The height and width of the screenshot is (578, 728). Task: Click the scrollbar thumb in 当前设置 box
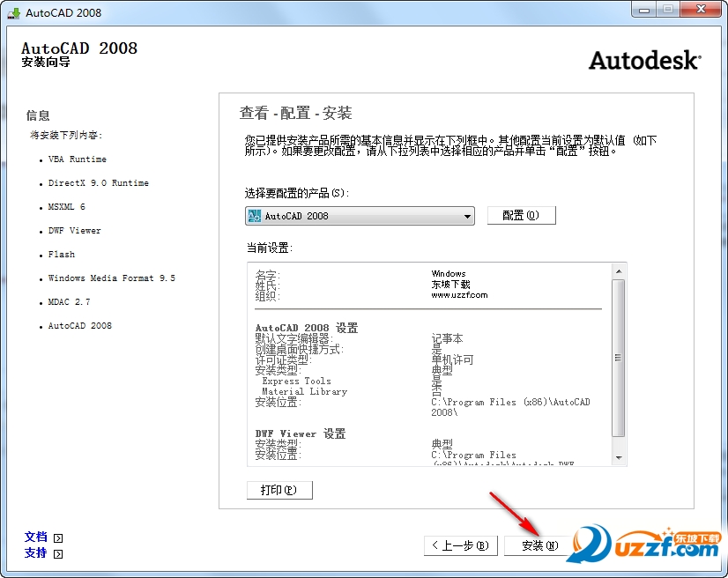619,357
